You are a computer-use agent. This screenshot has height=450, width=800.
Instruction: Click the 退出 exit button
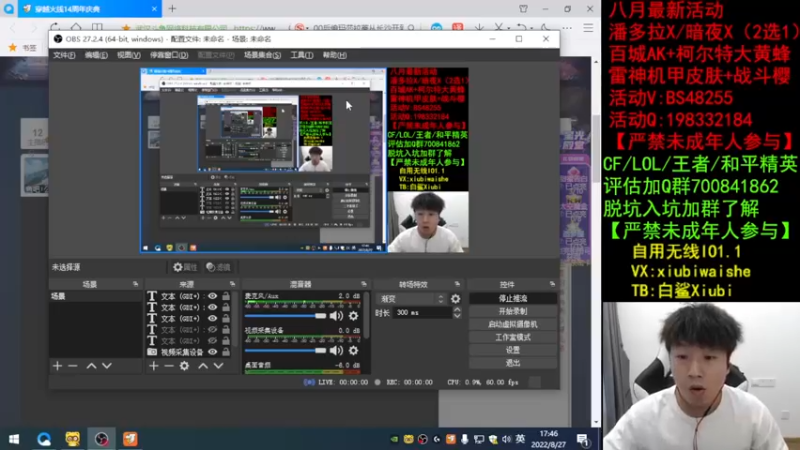[x=513, y=363]
